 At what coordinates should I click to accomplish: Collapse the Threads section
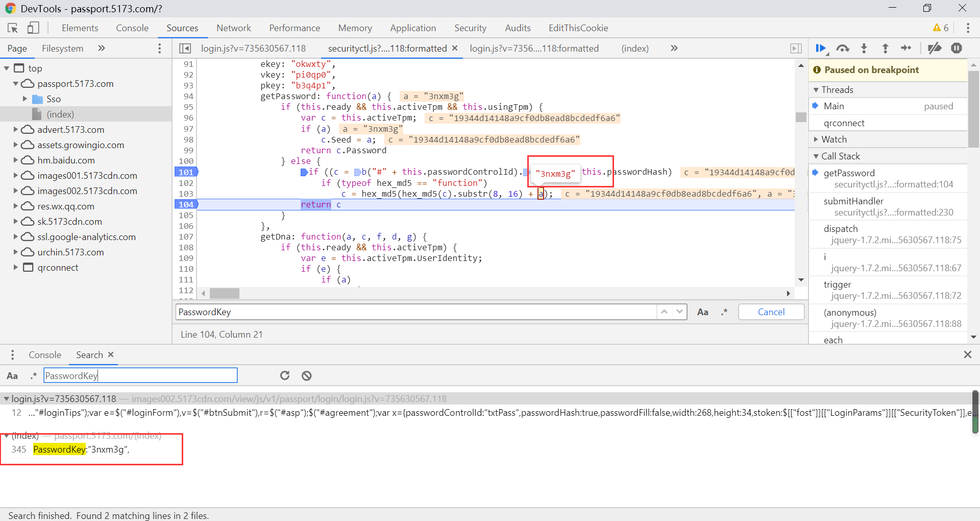[816, 89]
